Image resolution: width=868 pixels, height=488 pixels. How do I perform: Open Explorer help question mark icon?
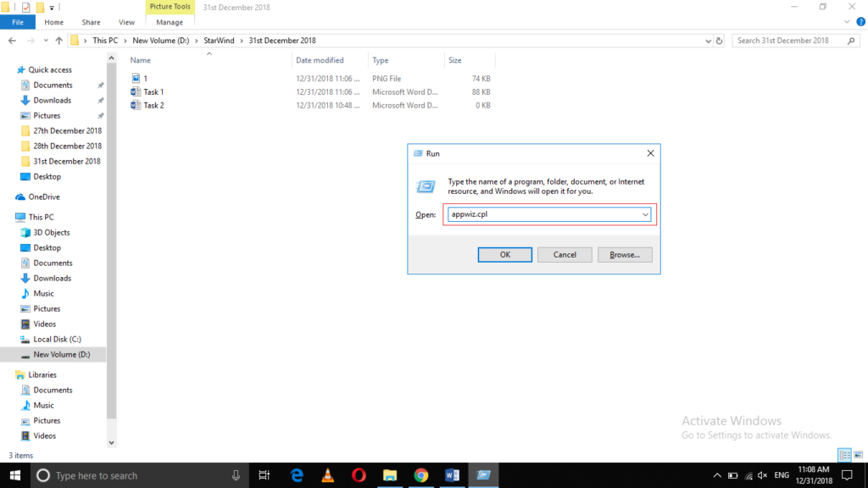861,22
